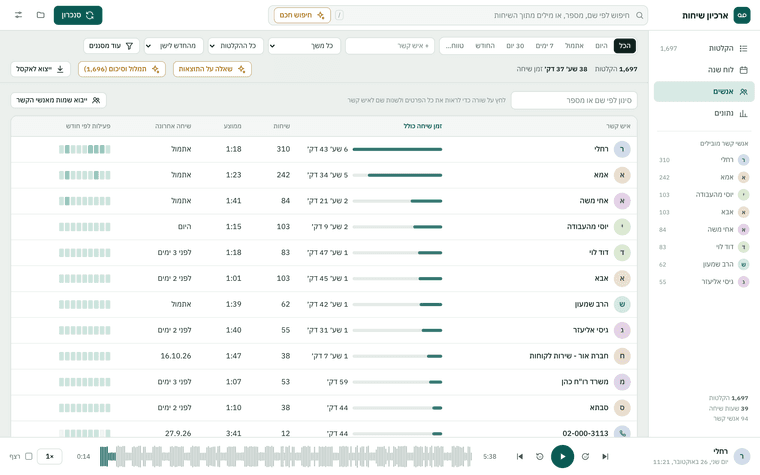This screenshot has width=760, height=475.
Task: Open נתונים statistics section
Action: click(x=704, y=113)
